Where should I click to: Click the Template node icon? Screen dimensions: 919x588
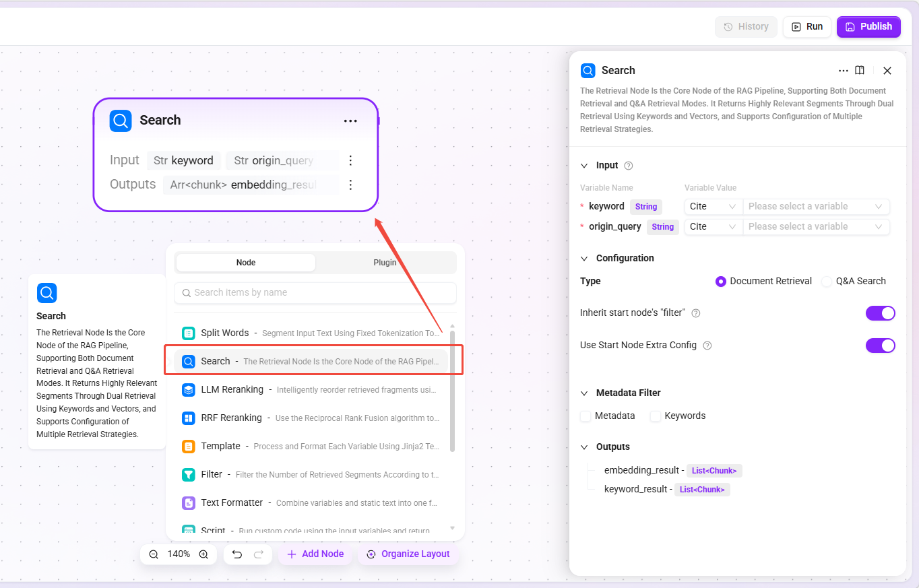tap(189, 446)
